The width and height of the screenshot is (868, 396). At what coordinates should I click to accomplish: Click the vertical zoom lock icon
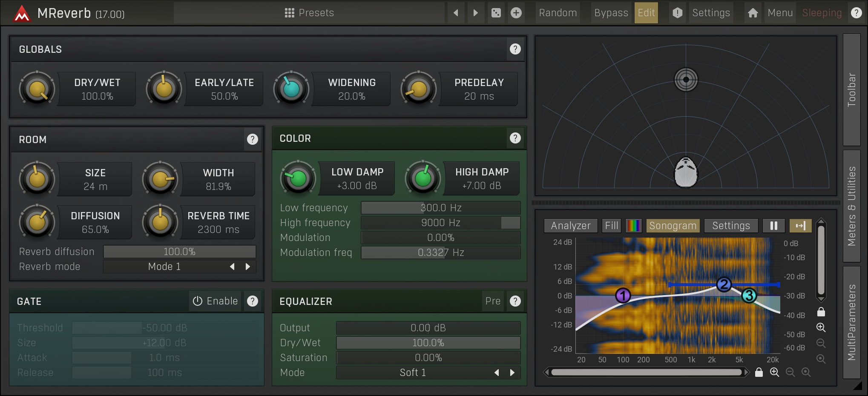coord(821,312)
